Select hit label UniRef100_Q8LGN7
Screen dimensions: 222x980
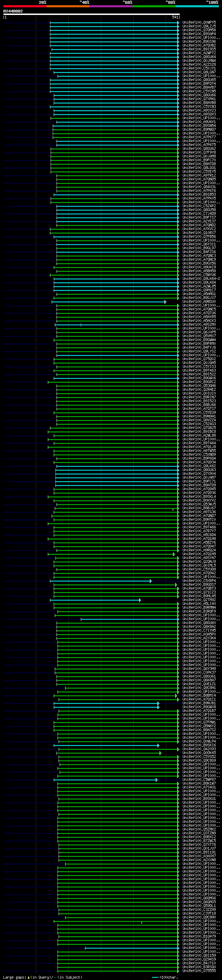199,72
